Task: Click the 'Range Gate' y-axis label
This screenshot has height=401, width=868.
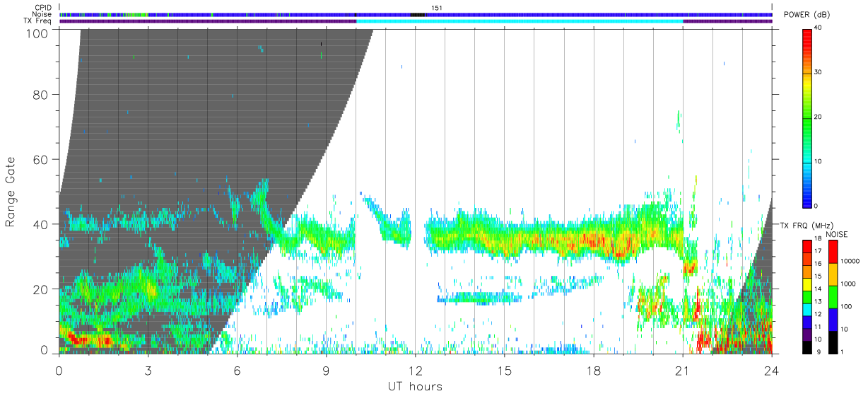Action: (11, 192)
